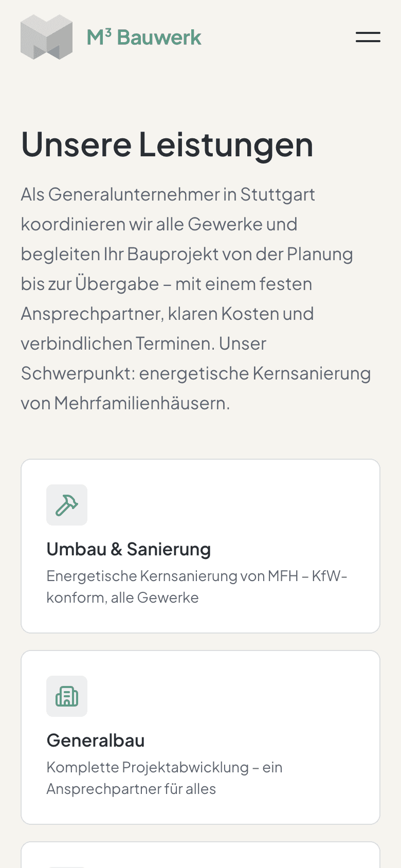Select the Umbau & Sanierung heading link
401x868 pixels.
point(129,549)
